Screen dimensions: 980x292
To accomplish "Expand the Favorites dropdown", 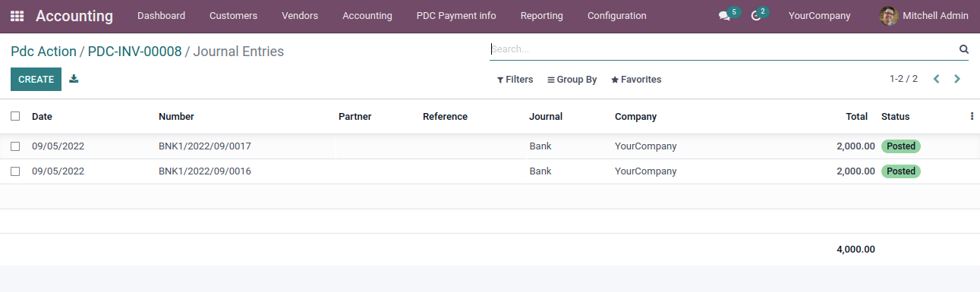I will point(636,80).
